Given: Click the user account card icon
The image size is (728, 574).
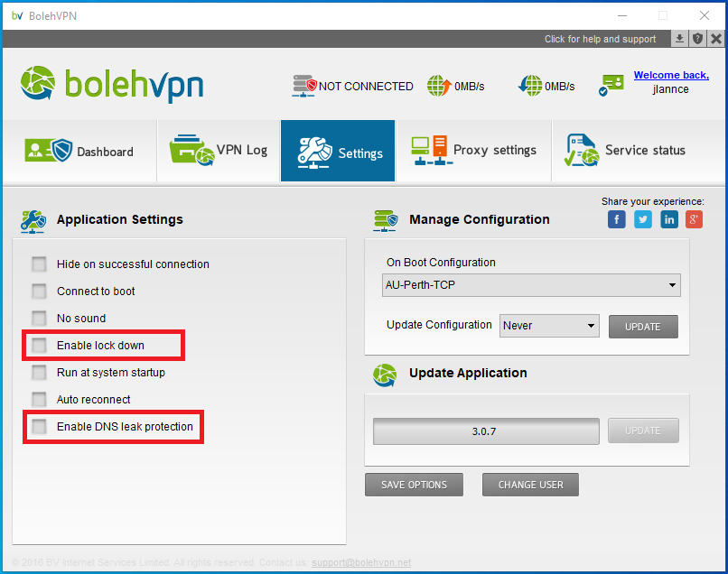Looking at the screenshot, I should point(611,85).
